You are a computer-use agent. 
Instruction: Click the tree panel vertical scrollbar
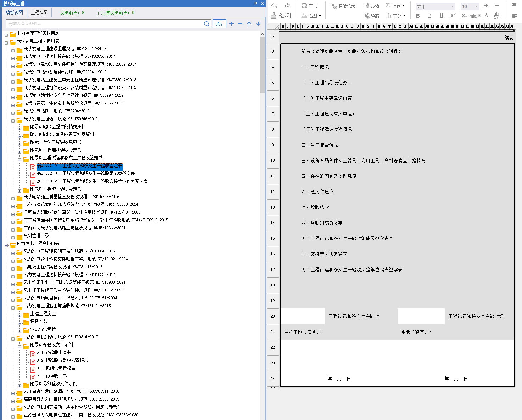262,64
